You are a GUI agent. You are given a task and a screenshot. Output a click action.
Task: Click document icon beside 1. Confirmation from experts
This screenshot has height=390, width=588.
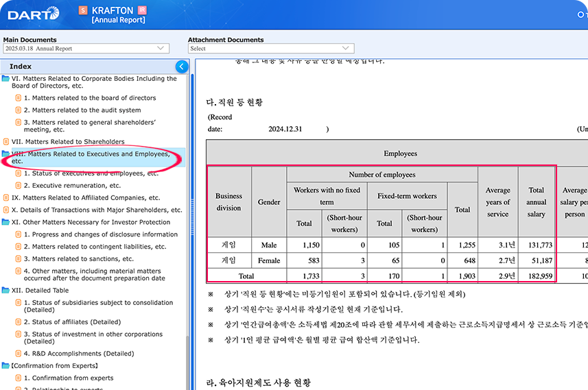18,378
